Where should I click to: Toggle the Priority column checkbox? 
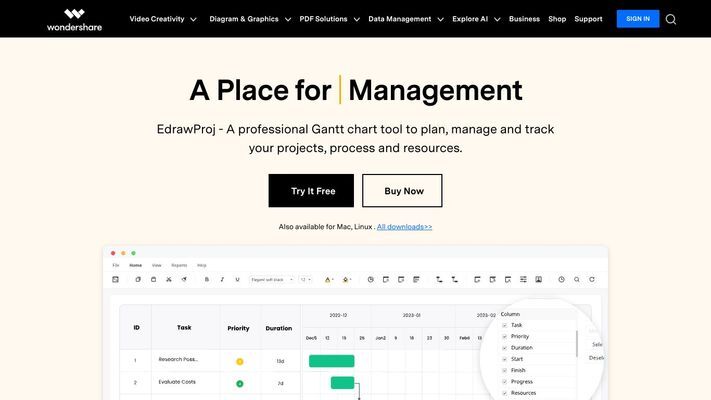(504, 337)
